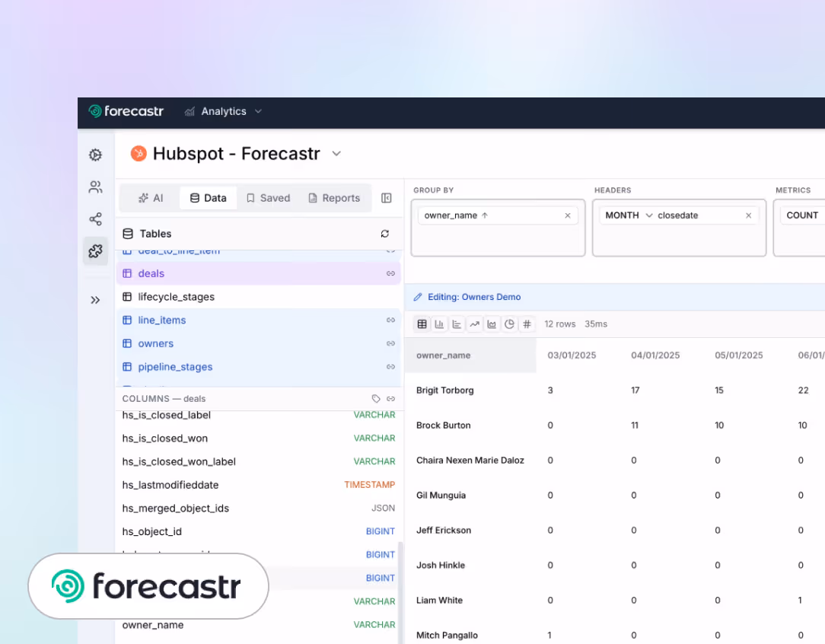The image size is (825, 644).
Task: Select the lifecycle_stages table
Action: 258,297
